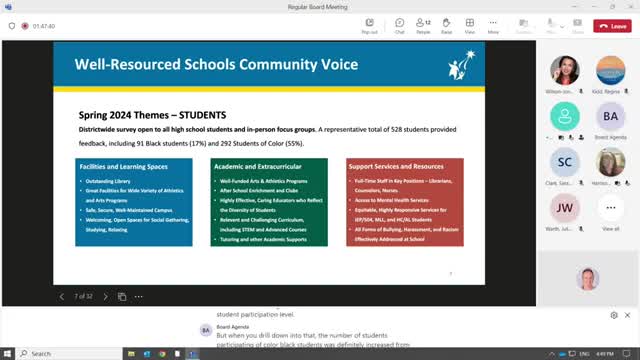
Task: Open the meeting Chat panel
Action: (399, 26)
